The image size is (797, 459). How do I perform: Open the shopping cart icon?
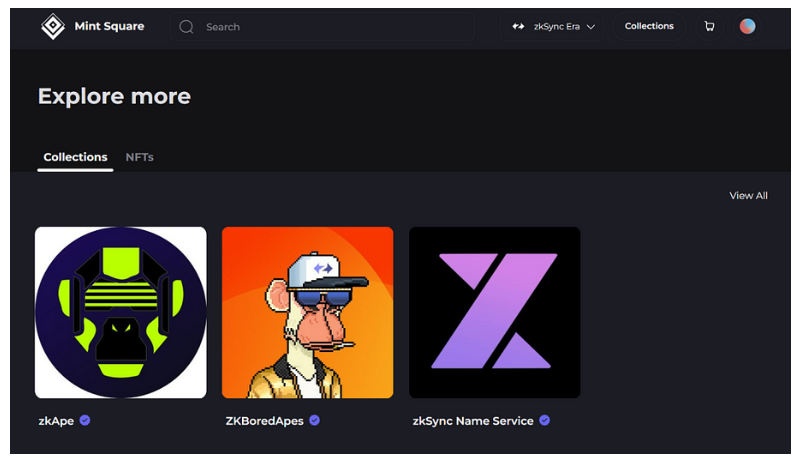point(710,26)
